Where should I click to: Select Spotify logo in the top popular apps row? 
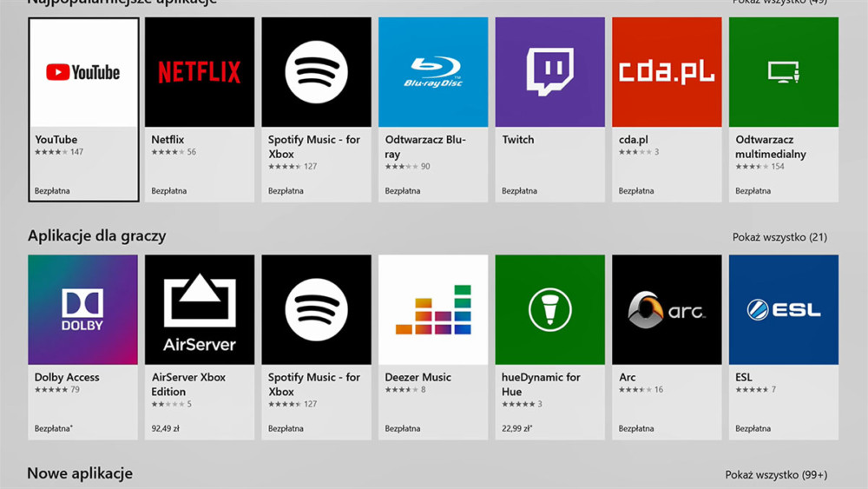click(x=317, y=72)
